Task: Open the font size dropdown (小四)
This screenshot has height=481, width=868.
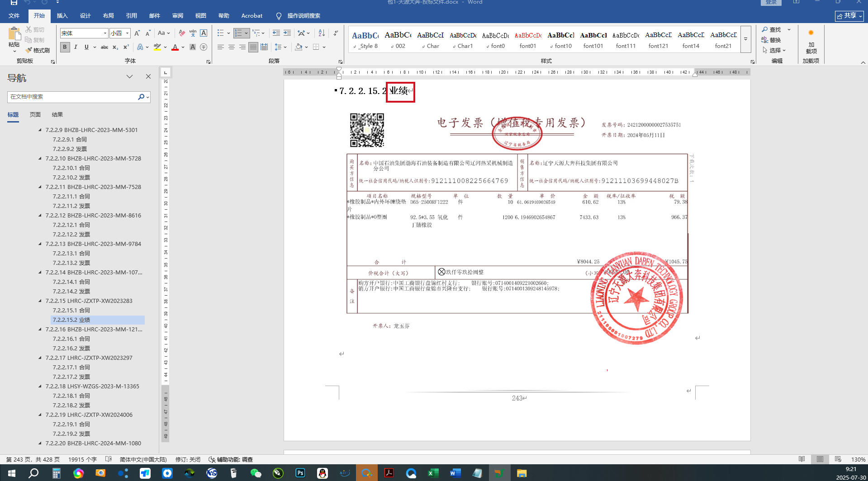Action: pyautogui.click(x=128, y=33)
